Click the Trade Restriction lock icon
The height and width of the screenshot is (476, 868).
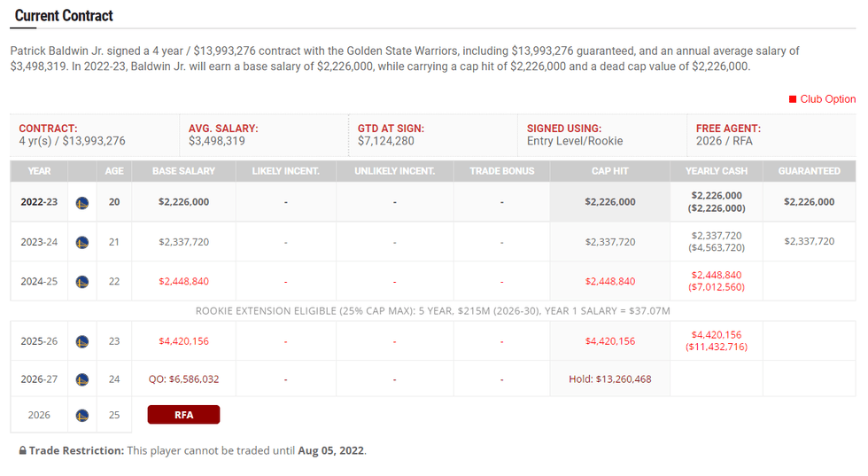[22, 451]
